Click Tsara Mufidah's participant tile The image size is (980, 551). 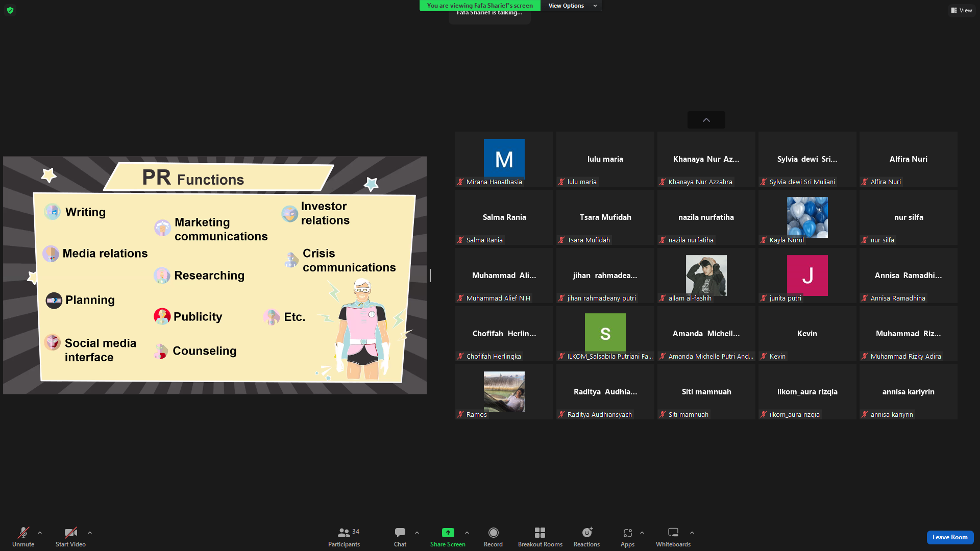(605, 217)
